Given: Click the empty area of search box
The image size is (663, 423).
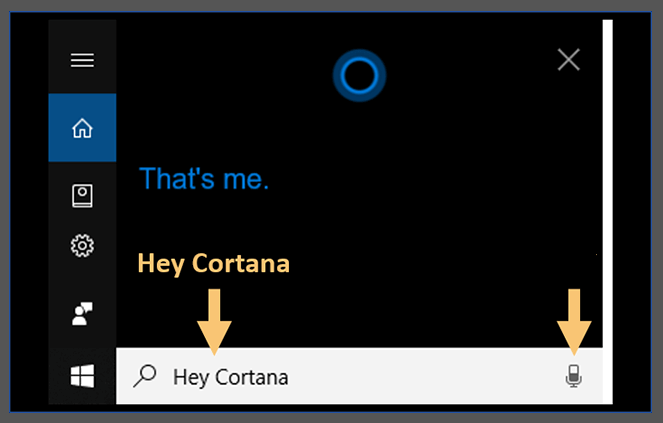Looking at the screenshot, I should [x=423, y=376].
